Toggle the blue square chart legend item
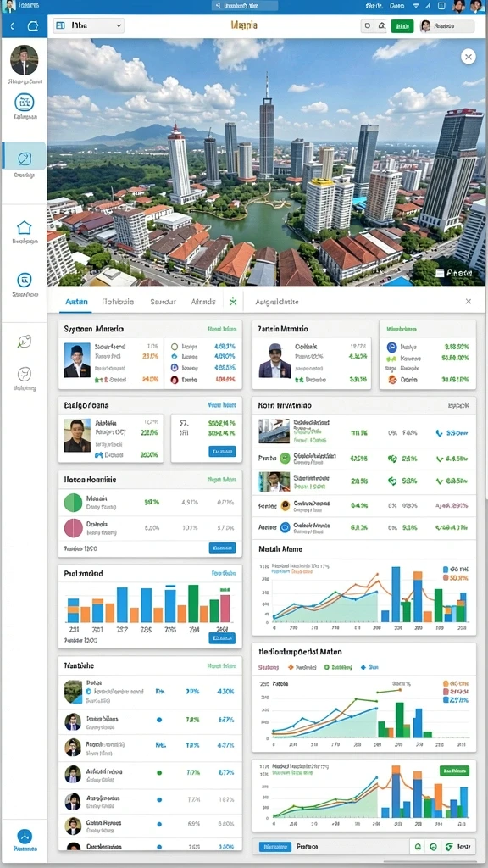Viewport: 488px width, 868px height. click(446, 569)
